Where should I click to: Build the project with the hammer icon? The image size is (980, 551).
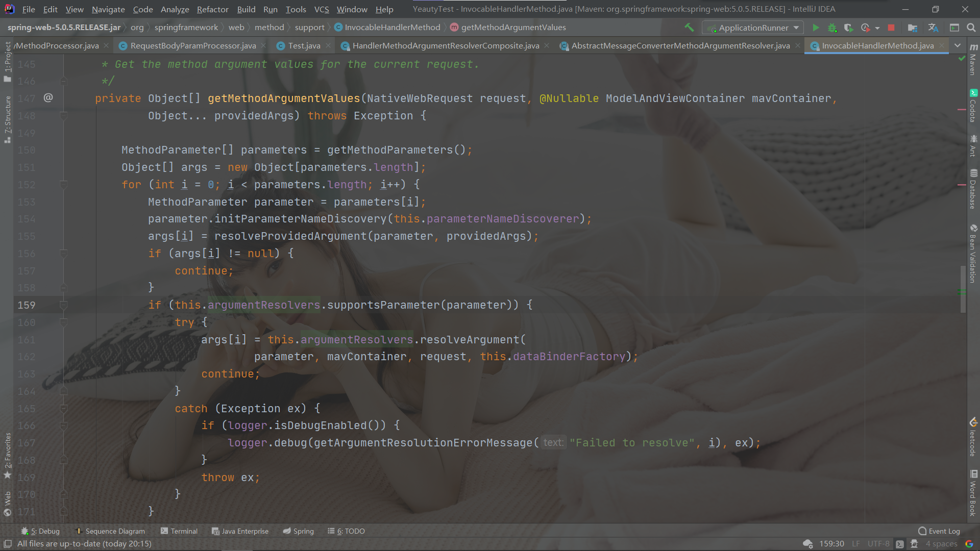tap(689, 28)
